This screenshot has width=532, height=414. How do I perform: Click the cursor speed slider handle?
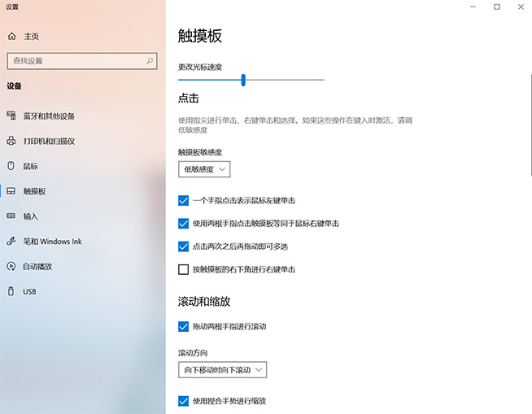click(x=243, y=80)
